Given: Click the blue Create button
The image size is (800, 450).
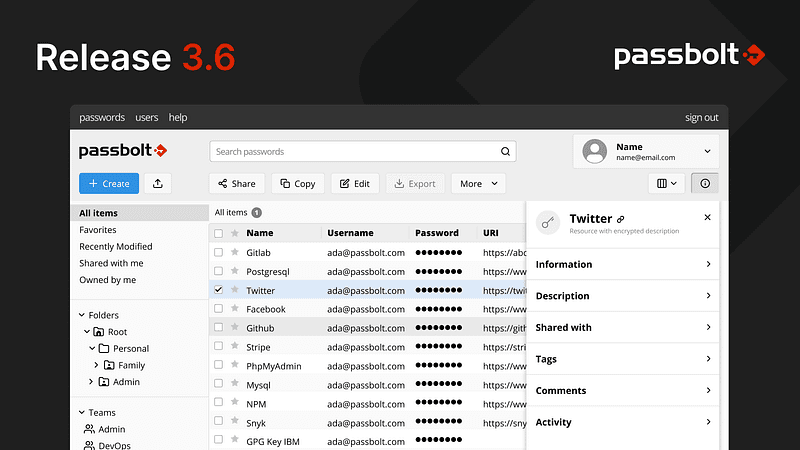Looking at the screenshot, I should (x=108, y=183).
